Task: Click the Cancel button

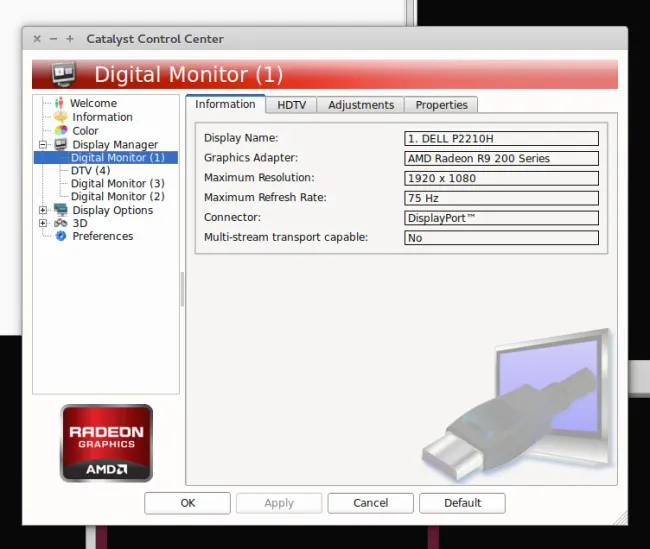Action: pyautogui.click(x=371, y=503)
